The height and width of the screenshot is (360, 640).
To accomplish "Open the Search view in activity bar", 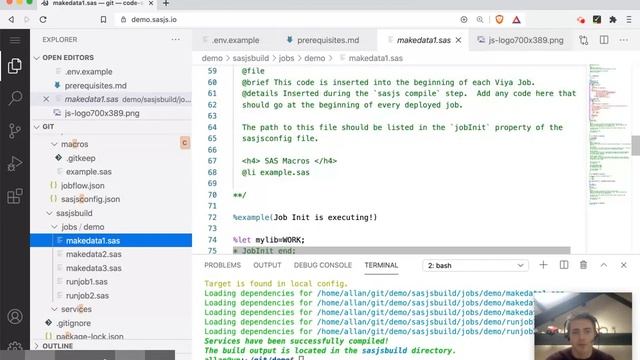I will coord(15,98).
